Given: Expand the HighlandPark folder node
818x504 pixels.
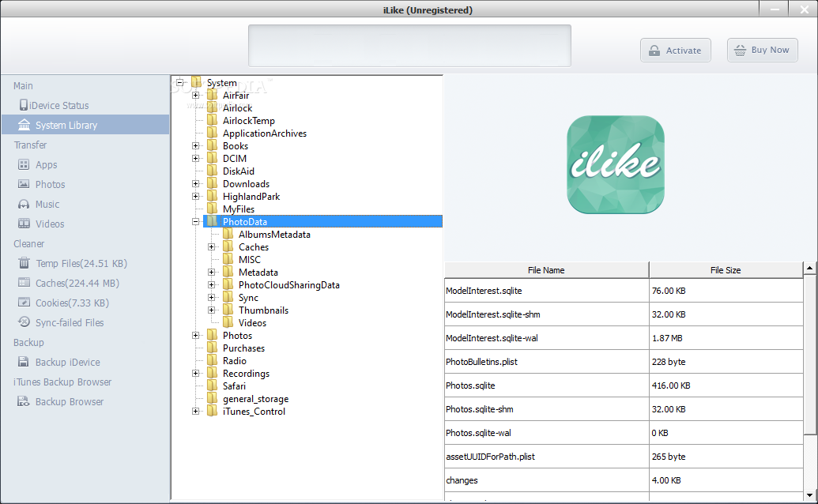Looking at the screenshot, I should 196,196.
